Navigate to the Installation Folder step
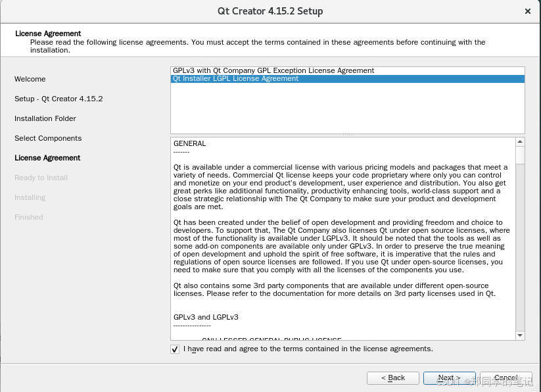 point(45,118)
